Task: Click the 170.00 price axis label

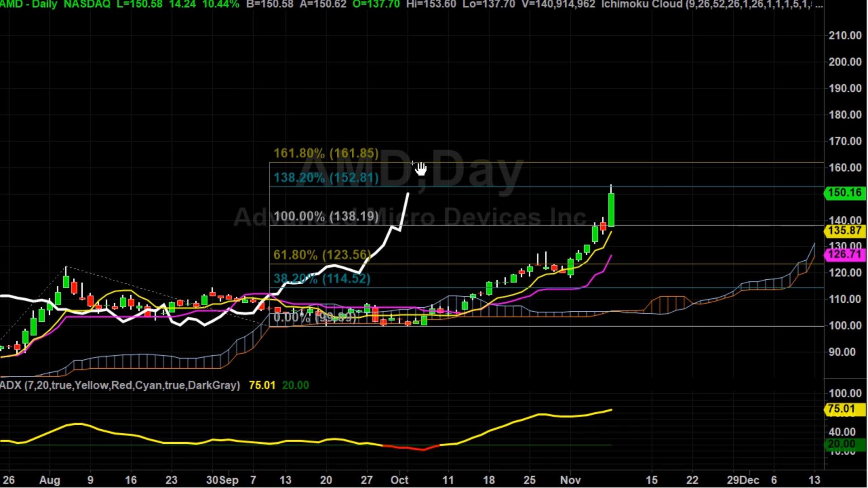Action: (x=845, y=141)
